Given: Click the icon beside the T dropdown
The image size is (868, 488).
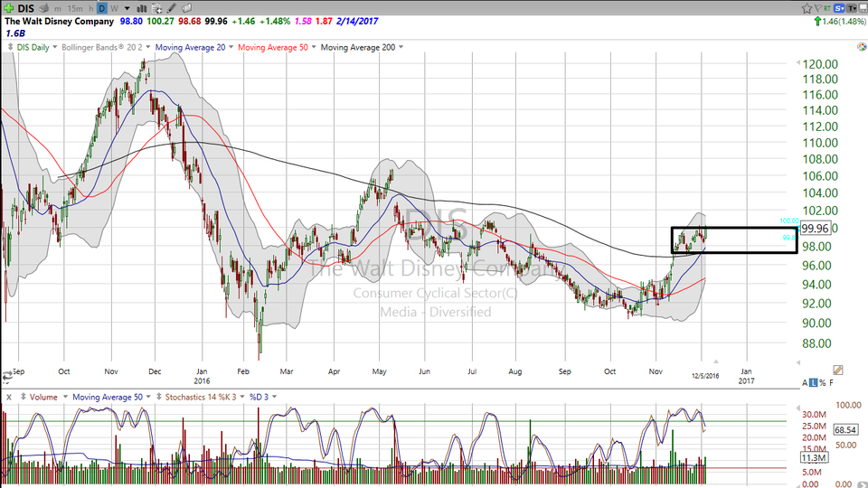Looking at the screenshot, I should click(863, 8).
